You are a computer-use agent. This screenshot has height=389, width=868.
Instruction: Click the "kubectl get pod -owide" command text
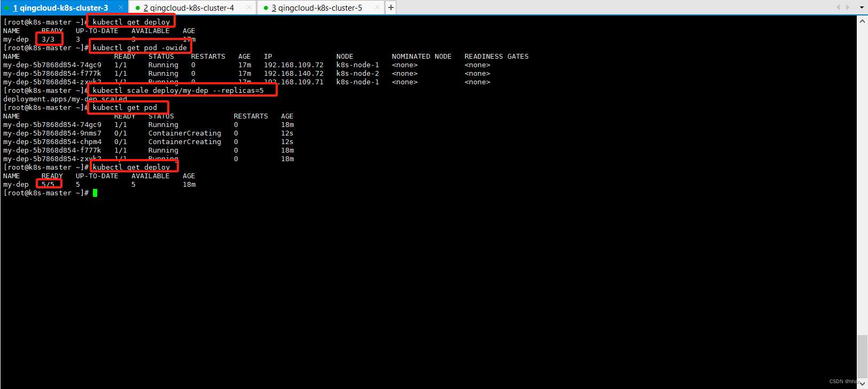(x=140, y=48)
